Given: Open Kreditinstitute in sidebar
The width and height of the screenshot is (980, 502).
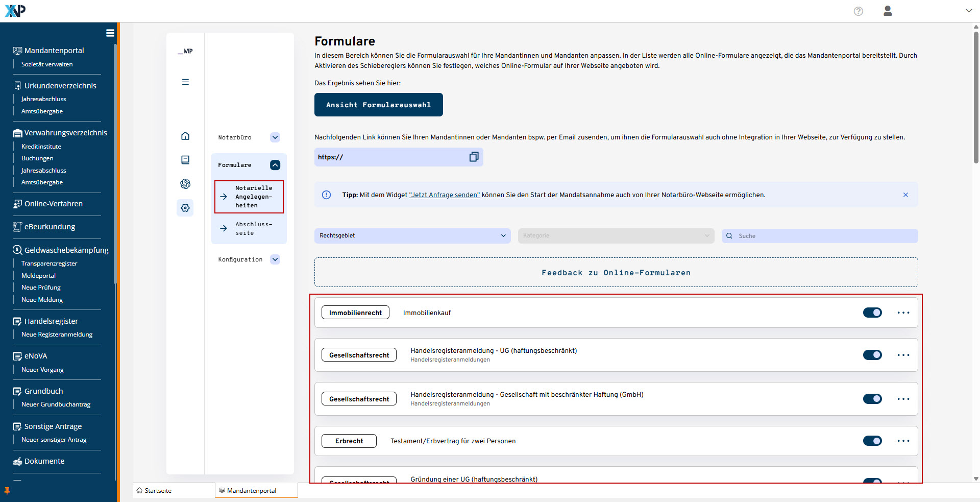Looking at the screenshot, I should click(x=41, y=147).
